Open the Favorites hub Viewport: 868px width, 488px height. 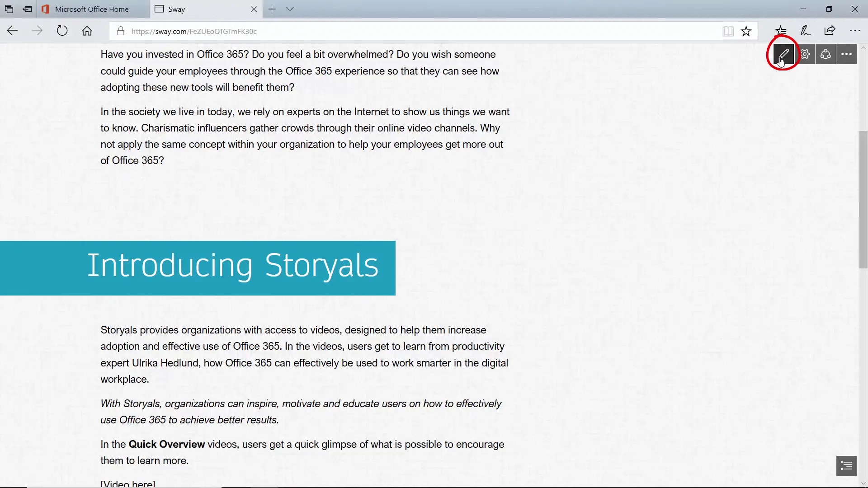click(781, 31)
